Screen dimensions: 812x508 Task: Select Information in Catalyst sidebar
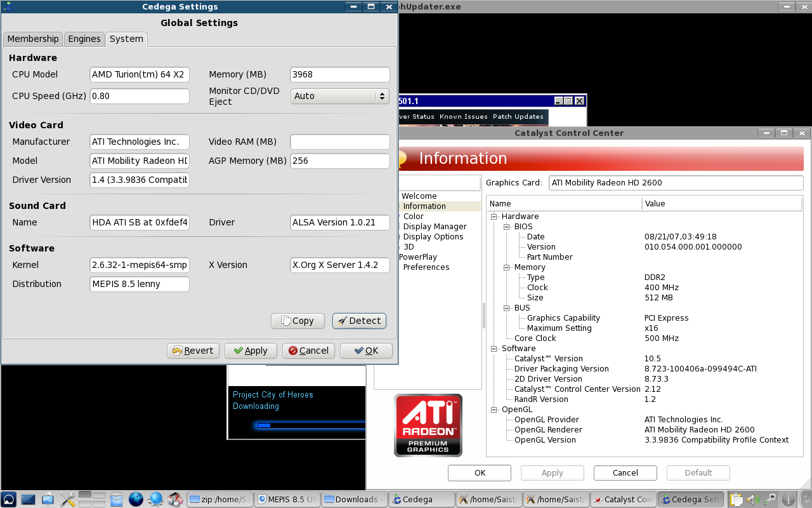(x=424, y=206)
